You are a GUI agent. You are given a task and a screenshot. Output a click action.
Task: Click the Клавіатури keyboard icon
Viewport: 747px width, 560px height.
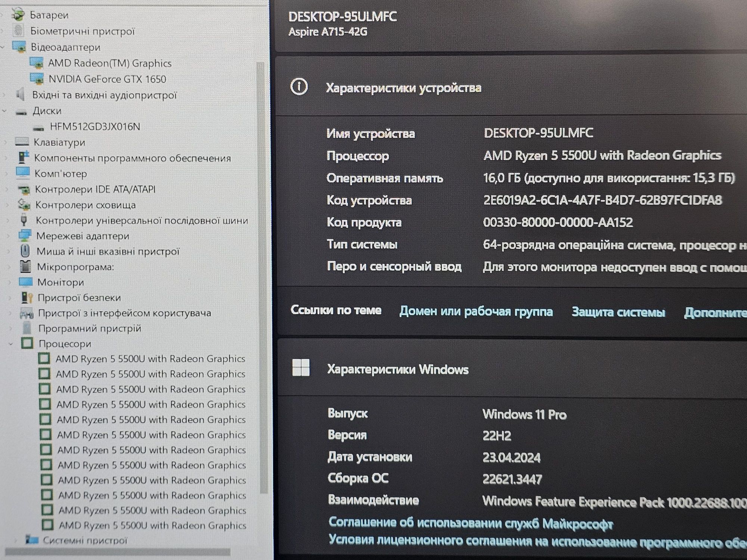22,142
